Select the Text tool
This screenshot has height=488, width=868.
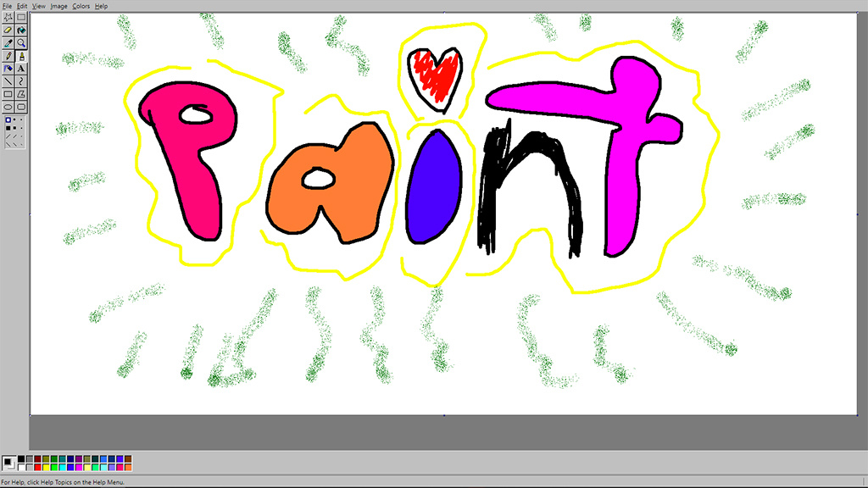20,68
